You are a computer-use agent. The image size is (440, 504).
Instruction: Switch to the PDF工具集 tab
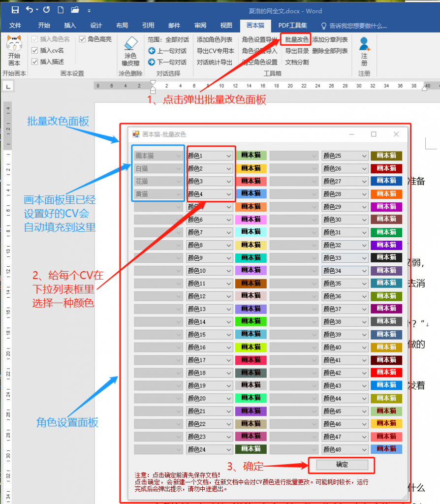click(292, 26)
